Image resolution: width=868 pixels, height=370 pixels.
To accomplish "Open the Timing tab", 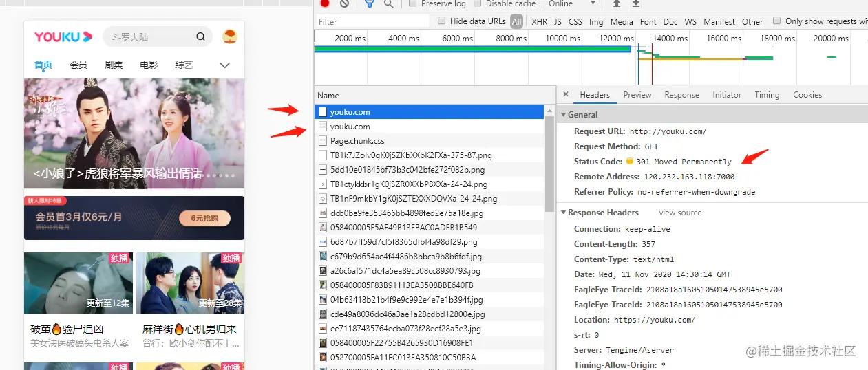I will pos(767,95).
